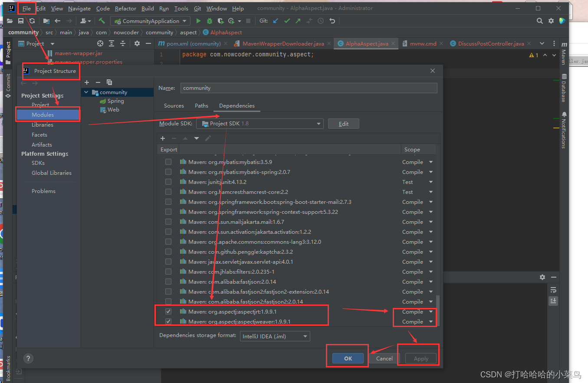Collapse the community module tree node
588x383 pixels.
click(86, 92)
